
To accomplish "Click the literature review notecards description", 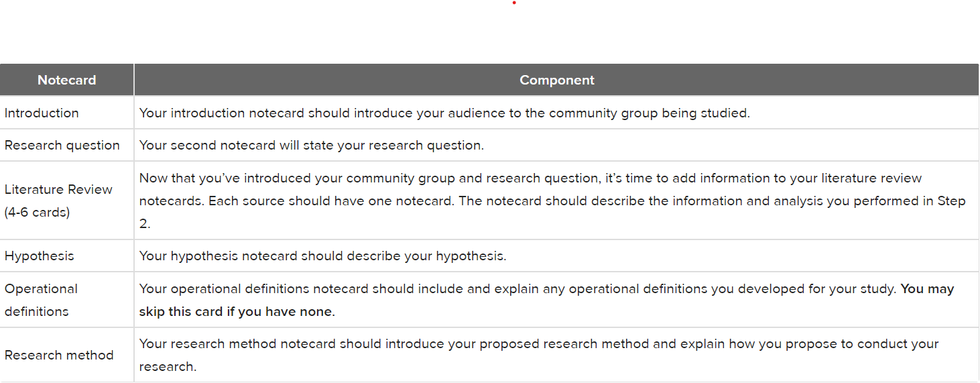I will (552, 201).
